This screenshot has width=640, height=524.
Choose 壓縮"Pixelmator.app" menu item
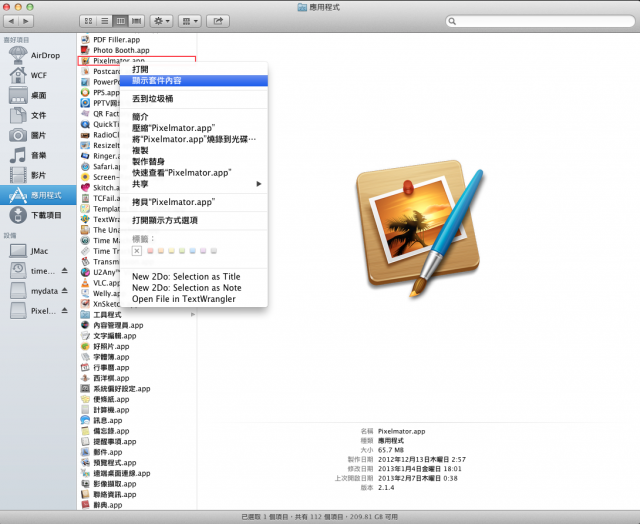click(x=194, y=128)
